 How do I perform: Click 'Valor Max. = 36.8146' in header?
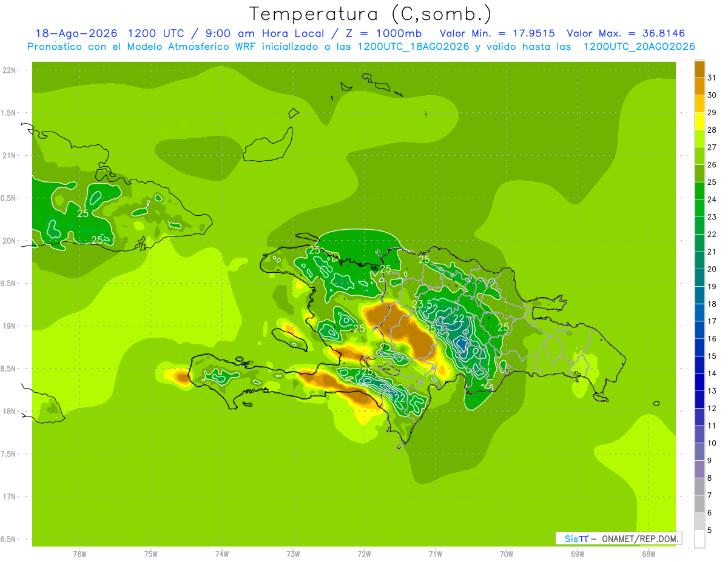pos(626,33)
